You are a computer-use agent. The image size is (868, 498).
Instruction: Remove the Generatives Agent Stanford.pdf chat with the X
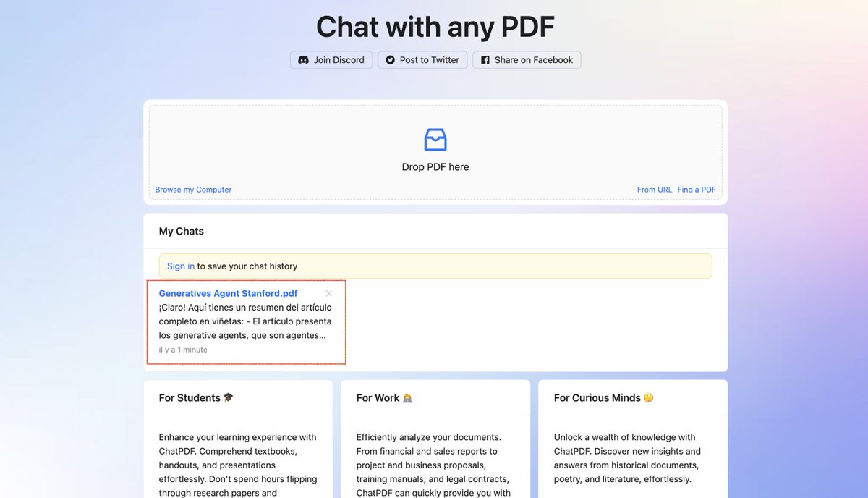(328, 293)
